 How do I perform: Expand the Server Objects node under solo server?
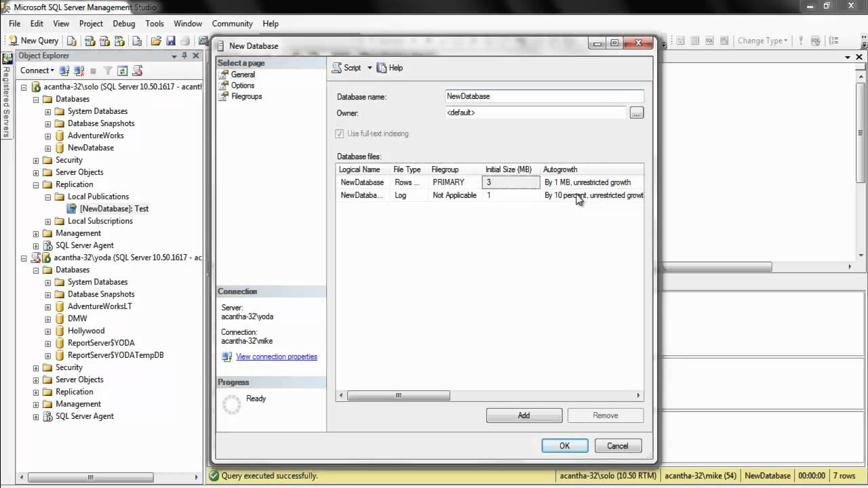[x=35, y=172]
